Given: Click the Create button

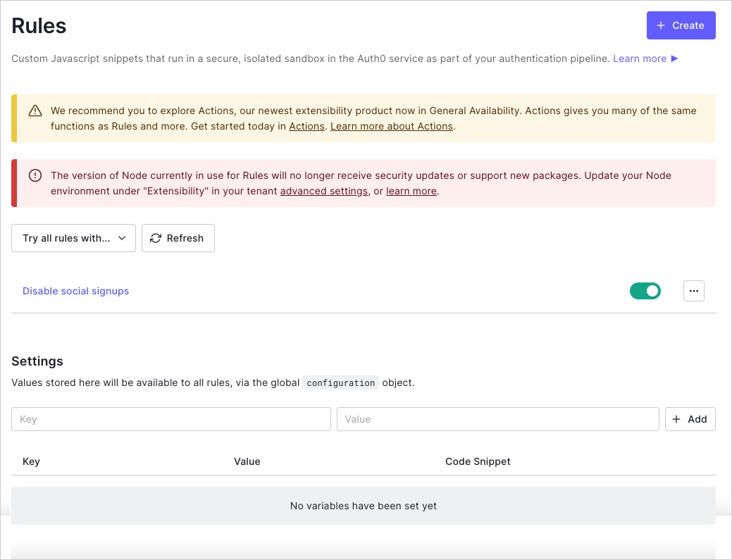Looking at the screenshot, I should point(681,25).
